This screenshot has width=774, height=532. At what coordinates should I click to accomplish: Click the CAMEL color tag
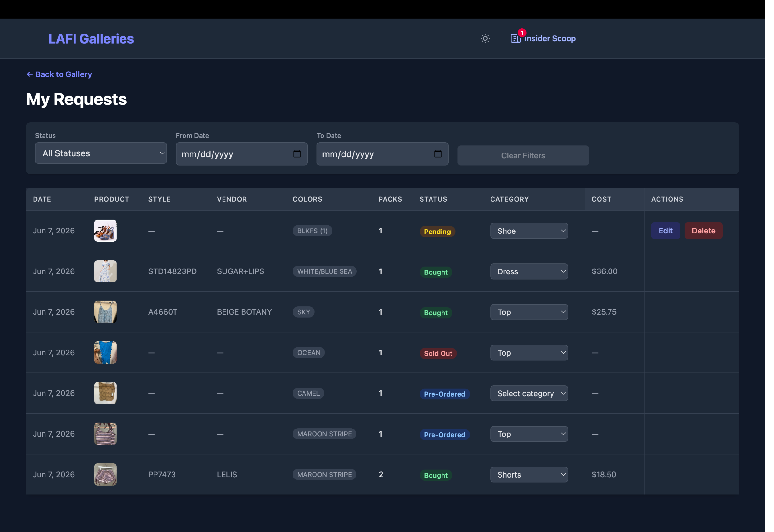308,394
